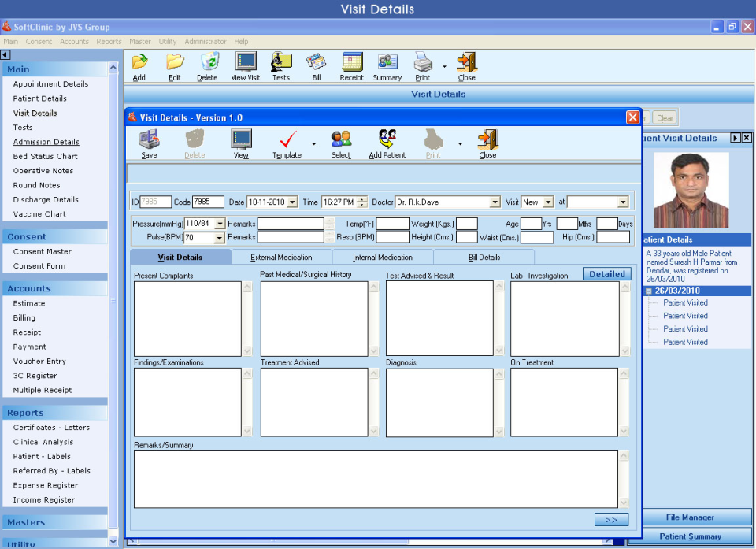This screenshot has width=756, height=549.
Task: Print using the printer icon
Action: 422,65
